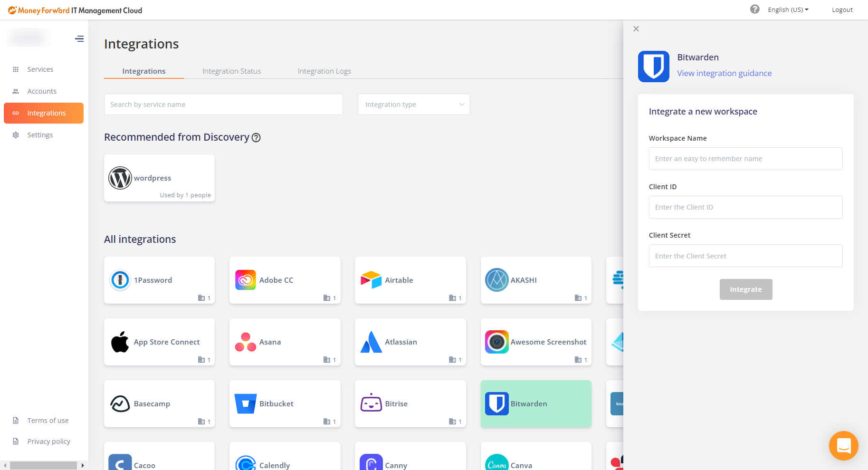Screen dimensions: 868x470
Task: Click the Awesome Screenshot logo icon
Action: click(497, 342)
